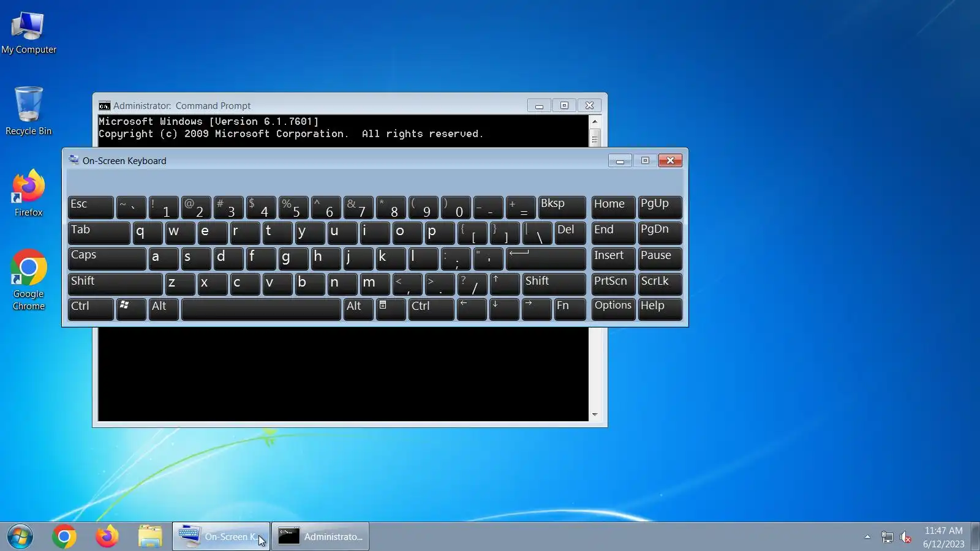The image size is (980, 551).
Task: Open the muted volume tray icon
Action: coord(906,538)
